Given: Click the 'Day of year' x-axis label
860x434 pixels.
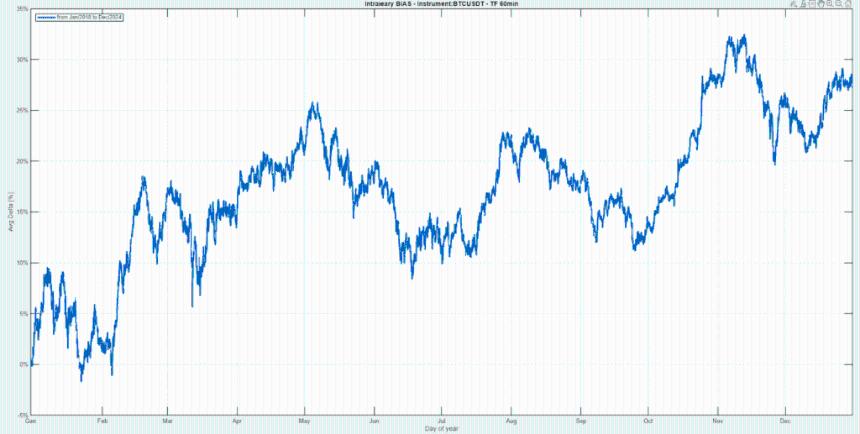Looking at the screenshot, I should pos(442,429).
